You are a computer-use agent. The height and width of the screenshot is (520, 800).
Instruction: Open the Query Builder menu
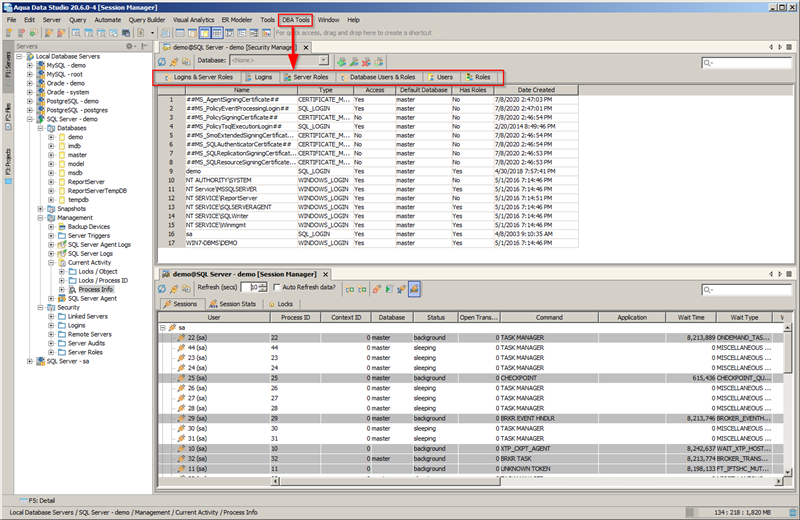(147, 20)
